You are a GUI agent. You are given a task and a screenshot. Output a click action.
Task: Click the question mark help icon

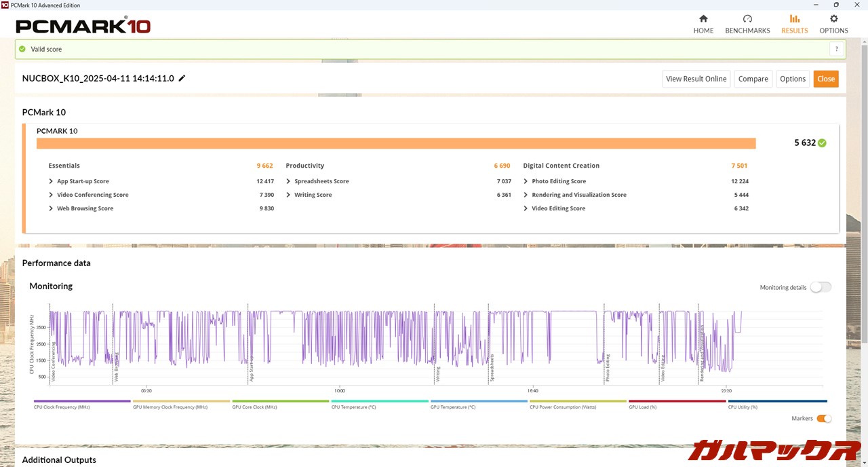click(x=837, y=49)
